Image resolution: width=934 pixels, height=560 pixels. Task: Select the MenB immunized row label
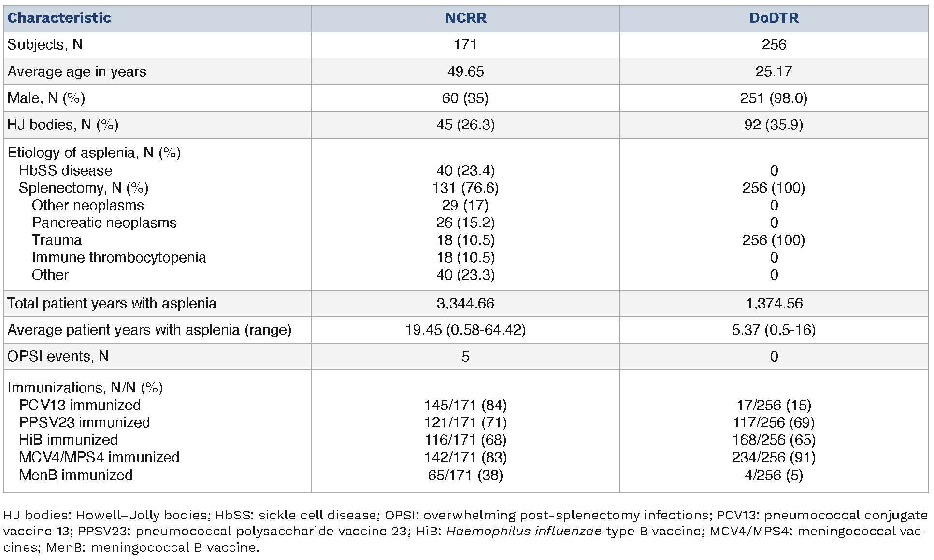(x=75, y=475)
